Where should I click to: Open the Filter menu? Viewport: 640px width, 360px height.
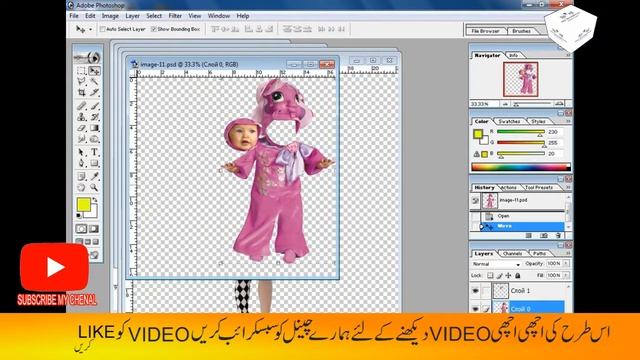175,16
